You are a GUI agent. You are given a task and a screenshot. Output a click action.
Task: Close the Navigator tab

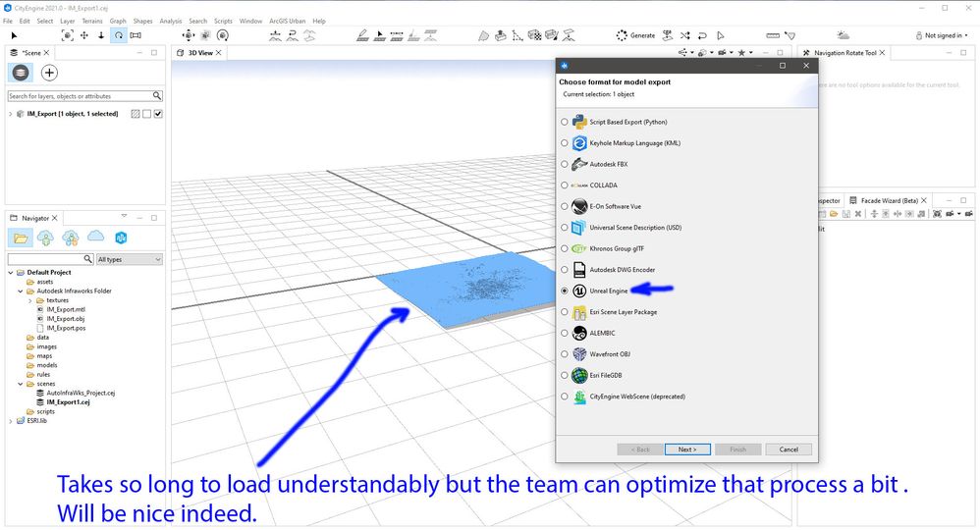click(54, 218)
